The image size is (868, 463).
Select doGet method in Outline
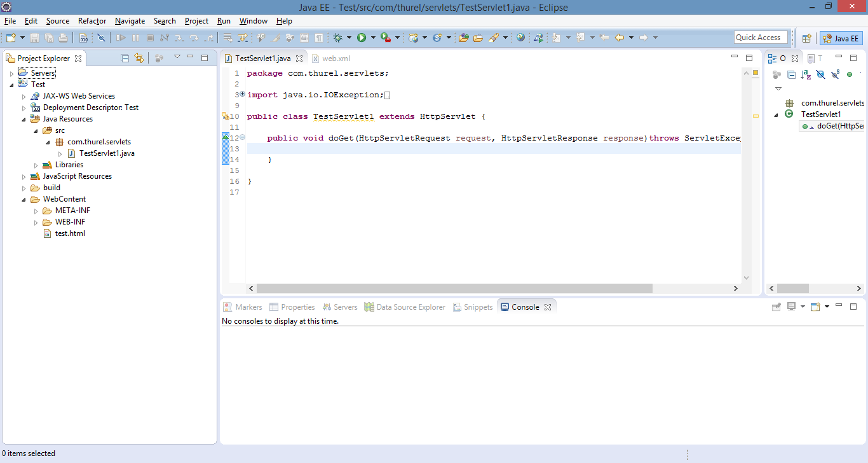pos(833,126)
